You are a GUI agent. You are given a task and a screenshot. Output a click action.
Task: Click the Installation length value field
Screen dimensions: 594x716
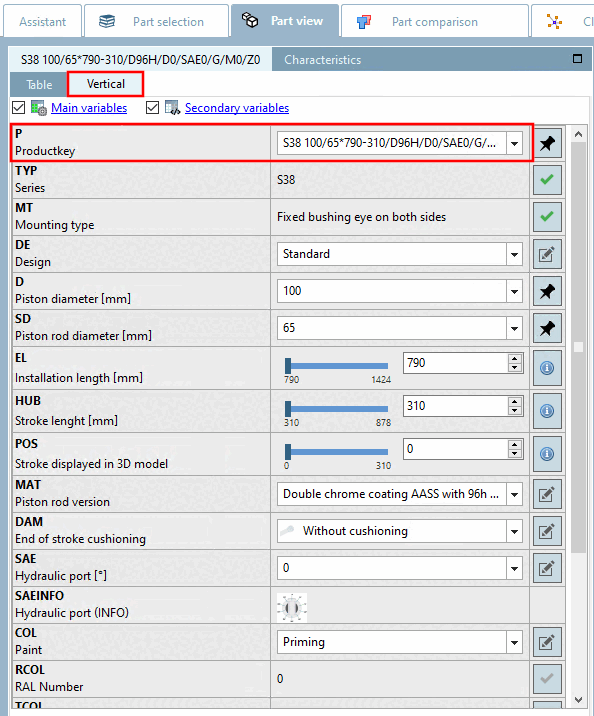pyautogui.click(x=455, y=363)
